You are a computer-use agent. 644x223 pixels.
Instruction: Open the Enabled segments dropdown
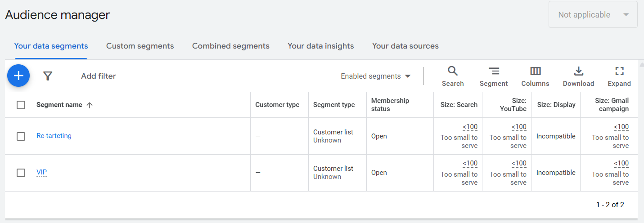[x=376, y=76]
